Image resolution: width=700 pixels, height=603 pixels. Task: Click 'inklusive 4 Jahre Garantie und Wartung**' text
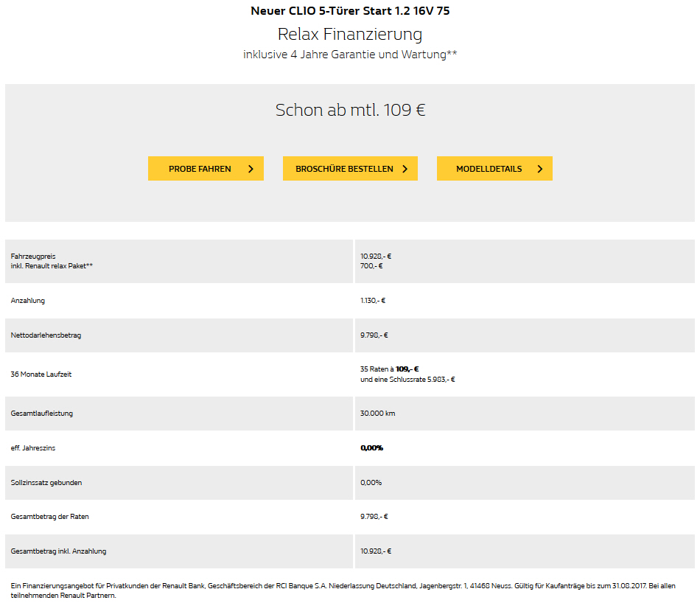coord(350,55)
